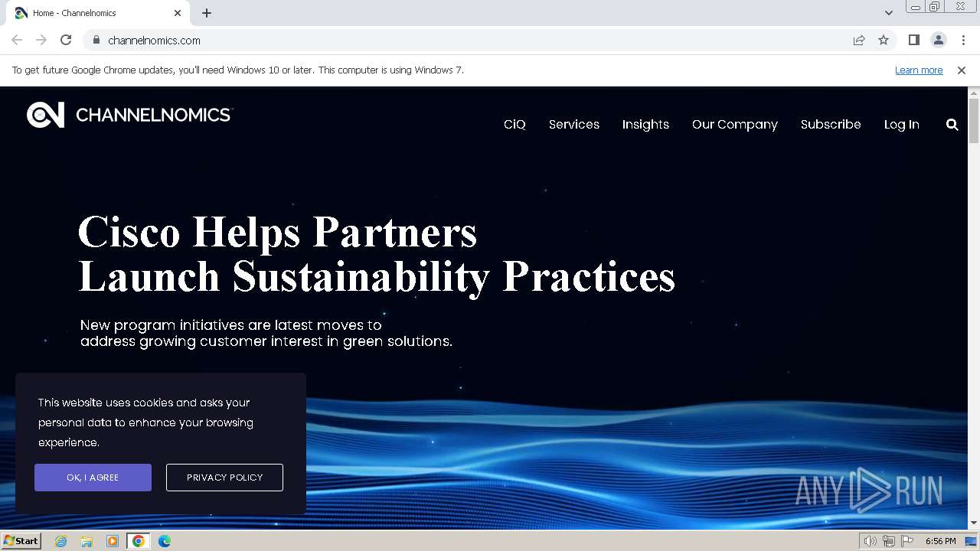Open the site search magnifier icon

(x=952, y=125)
